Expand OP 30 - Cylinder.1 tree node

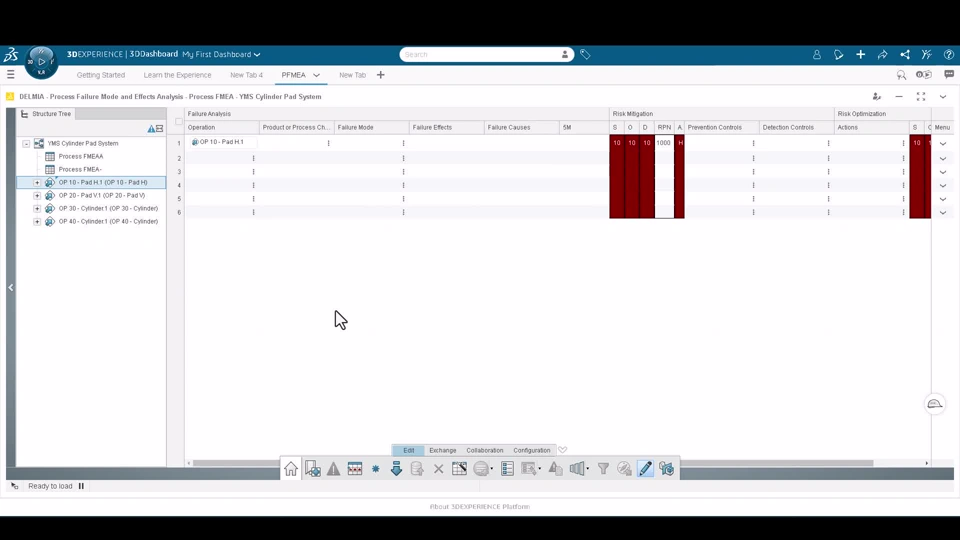[x=37, y=209]
